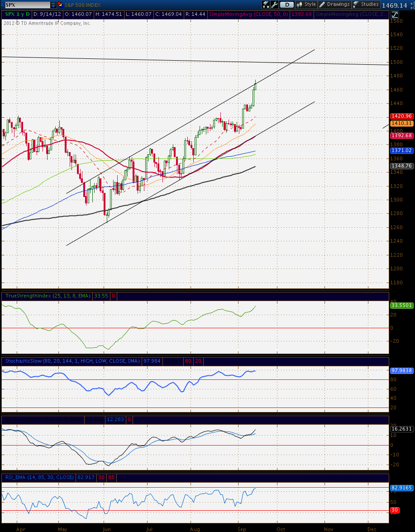Click the Dec label on the time axis

coord(372,529)
